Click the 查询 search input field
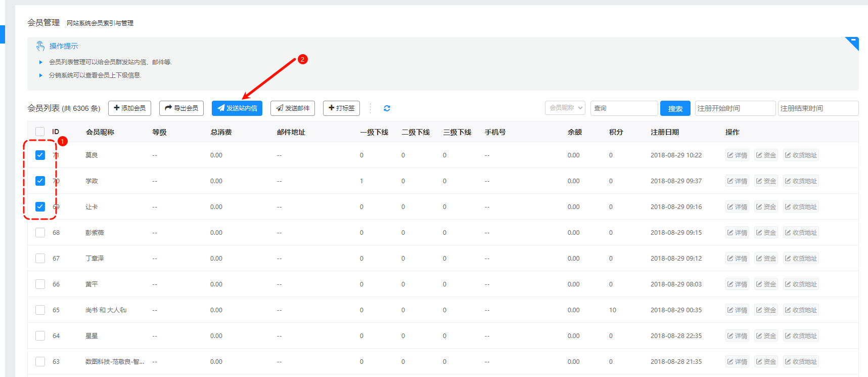 point(624,108)
